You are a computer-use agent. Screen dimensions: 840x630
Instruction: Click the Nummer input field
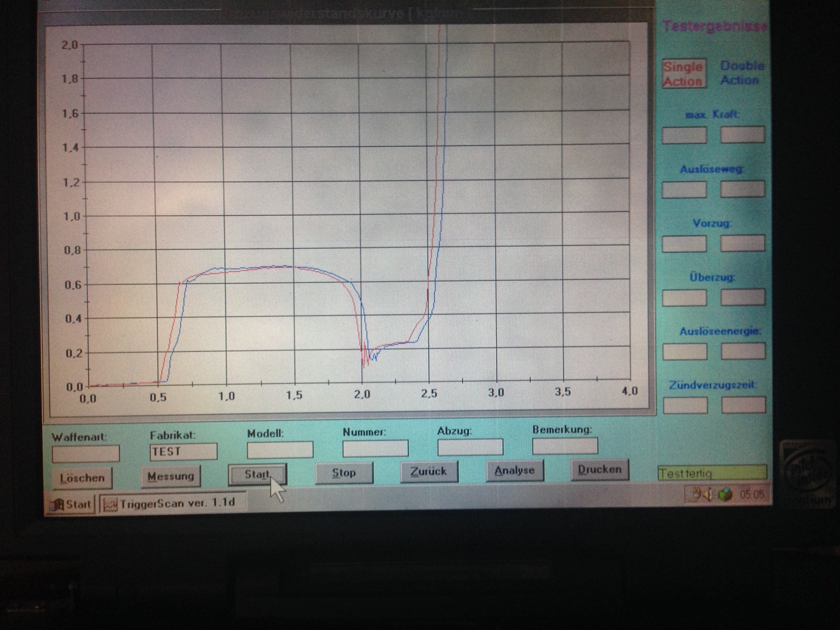click(x=375, y=448)
